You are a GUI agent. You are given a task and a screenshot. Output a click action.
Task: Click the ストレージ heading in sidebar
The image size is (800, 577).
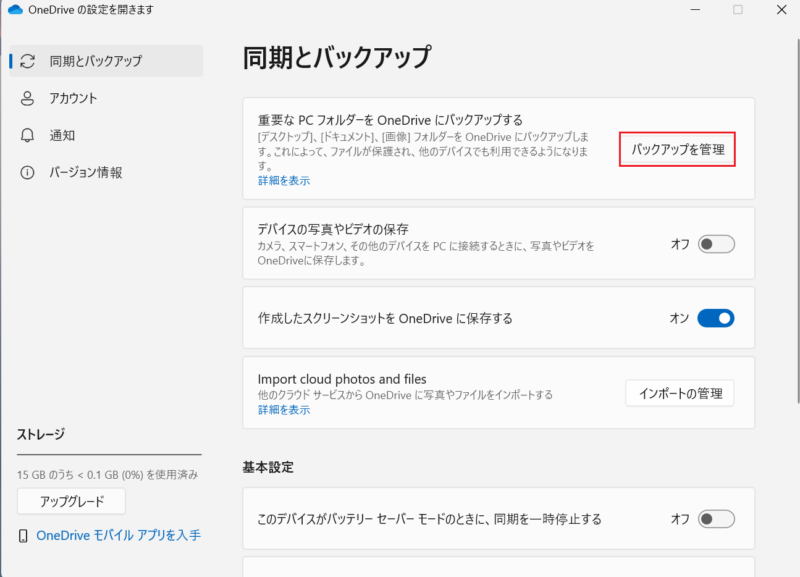coord(41,434)
